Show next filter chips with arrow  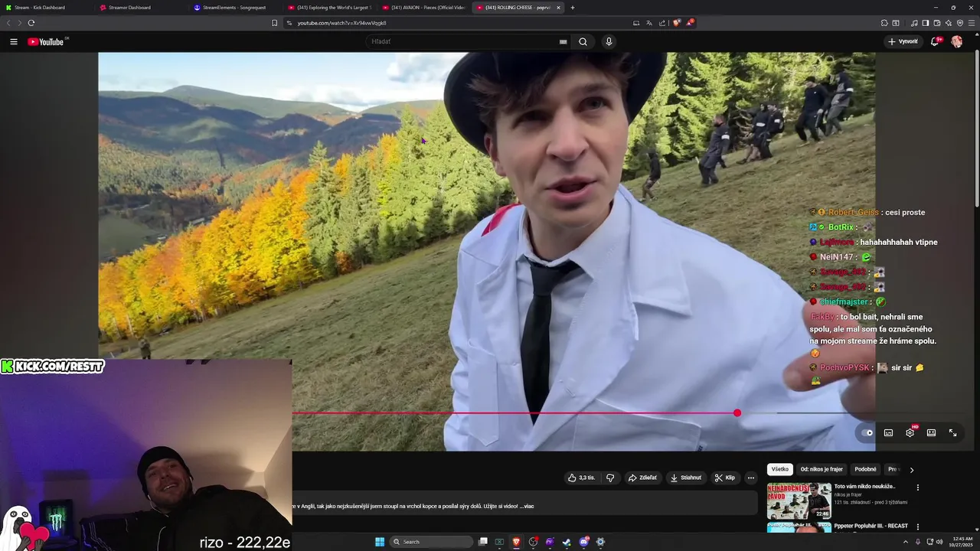(911, 470)
